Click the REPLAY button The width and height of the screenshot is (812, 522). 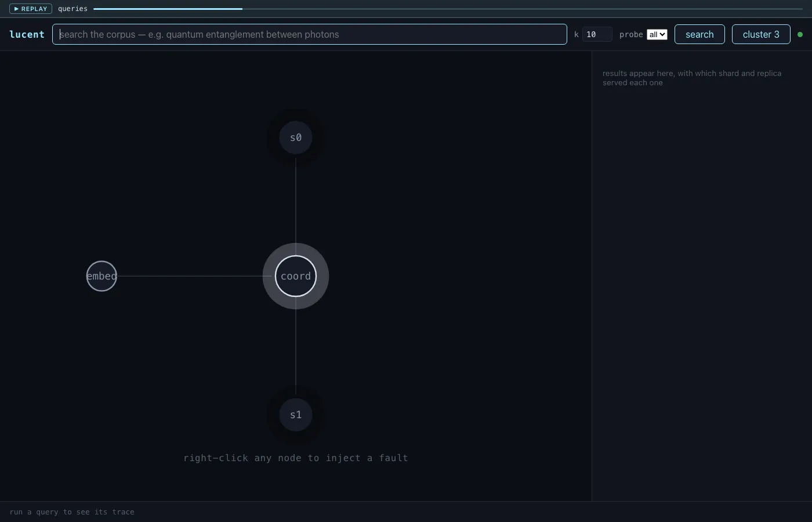pyautogui.click(x=31, y=9)
